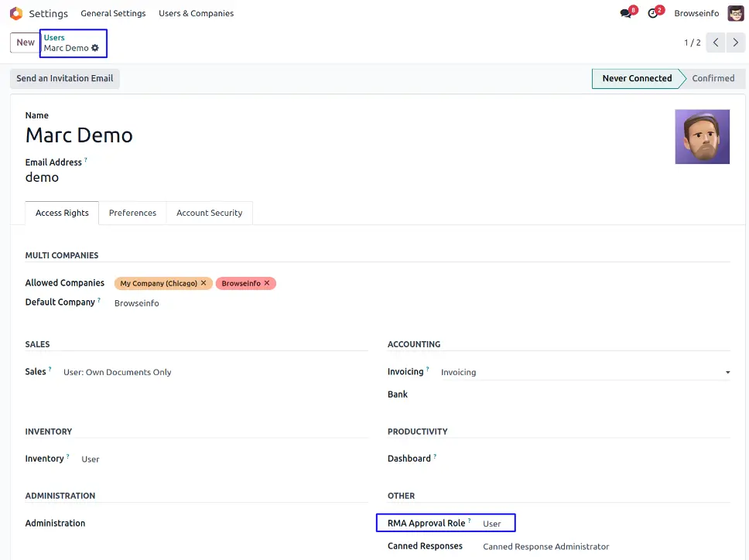The height and width of the screenshot is (560, 749).
Task: Switch to the Preferences tab
Action: [x=132, y=213]
